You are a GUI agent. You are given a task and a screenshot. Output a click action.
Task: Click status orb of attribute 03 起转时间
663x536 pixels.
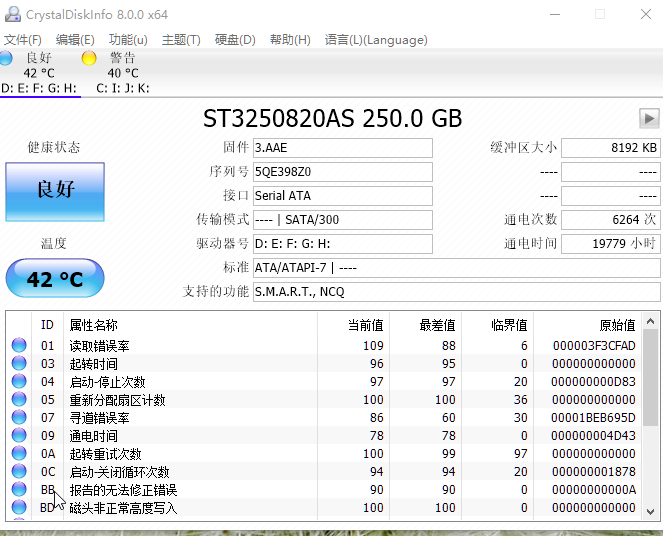(19, 363)
